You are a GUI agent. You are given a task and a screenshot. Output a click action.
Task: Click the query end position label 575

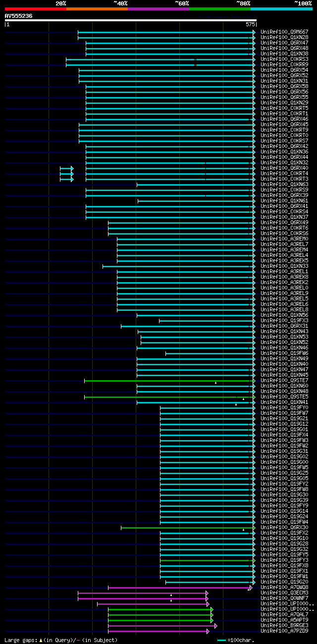(x=250, y=24)
